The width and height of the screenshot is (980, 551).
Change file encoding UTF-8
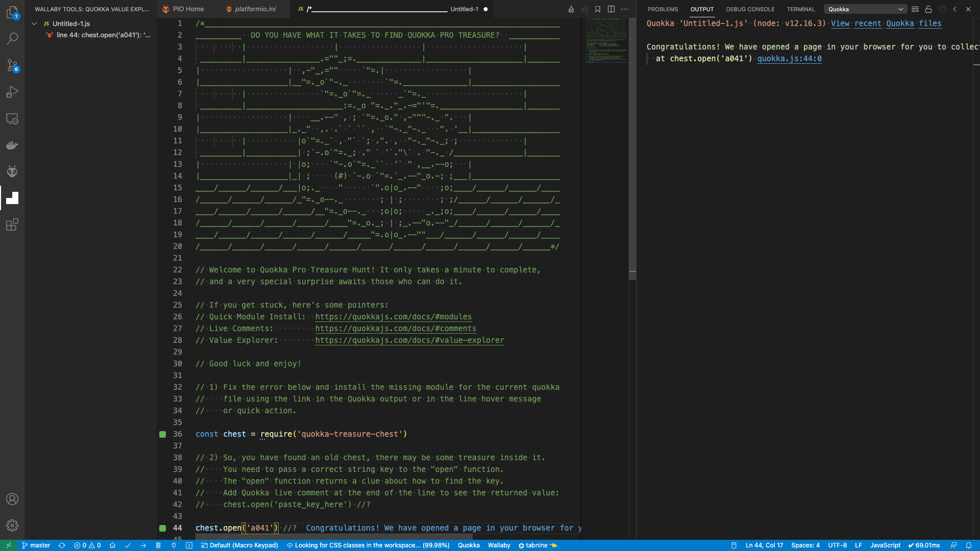tap(837, 545)
